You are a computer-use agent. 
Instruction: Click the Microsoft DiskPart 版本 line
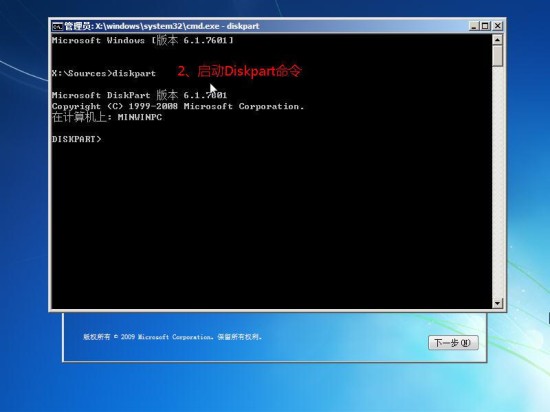coord(140,95)
